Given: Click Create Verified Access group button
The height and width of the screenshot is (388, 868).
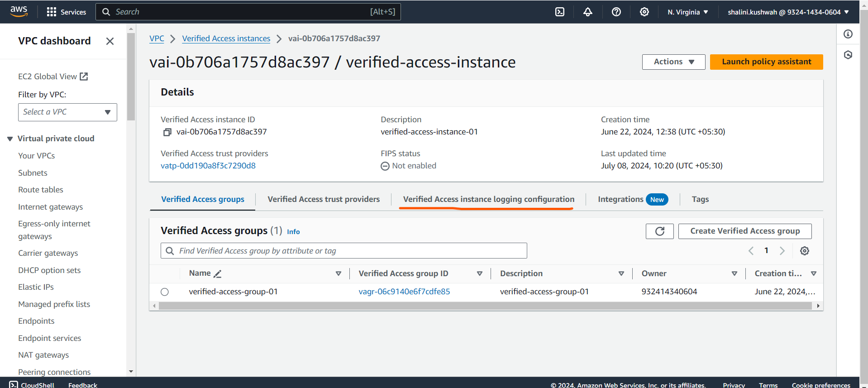Looking at the screenshot, I should pyautogui.click(x=745, y=231).
